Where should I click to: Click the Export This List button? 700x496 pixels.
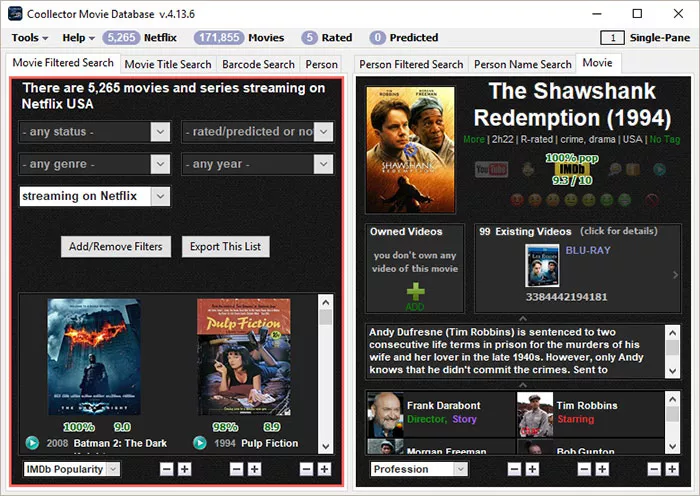(225, 246)
